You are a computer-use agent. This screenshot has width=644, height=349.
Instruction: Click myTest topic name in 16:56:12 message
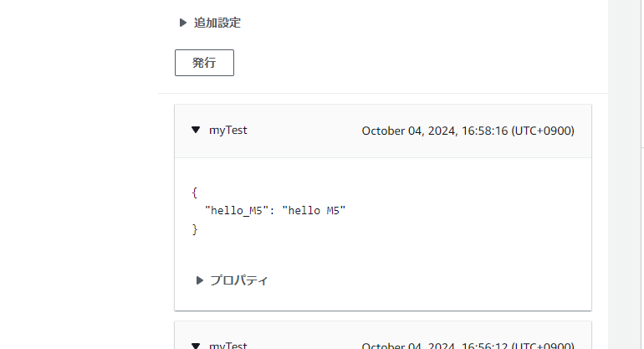228,345
